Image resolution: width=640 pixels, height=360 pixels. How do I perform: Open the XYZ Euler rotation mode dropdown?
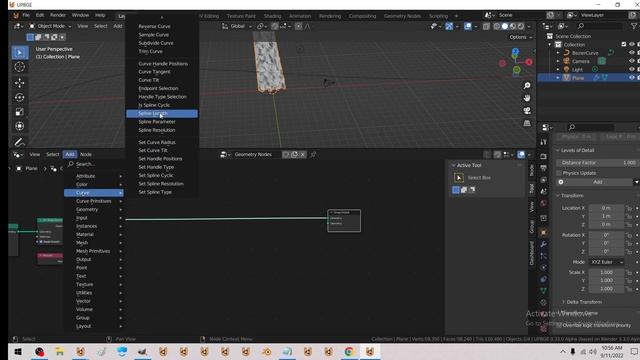[606, 262]
